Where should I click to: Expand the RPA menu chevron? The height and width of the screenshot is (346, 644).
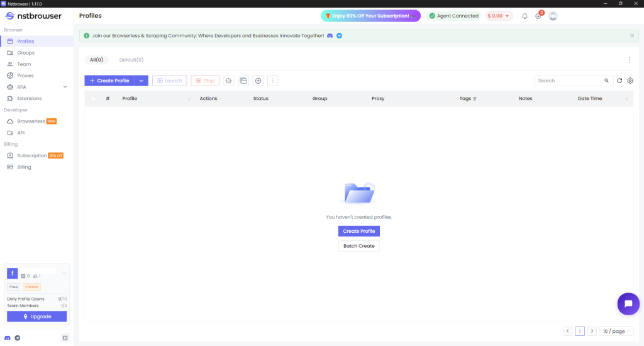[65, 87]
